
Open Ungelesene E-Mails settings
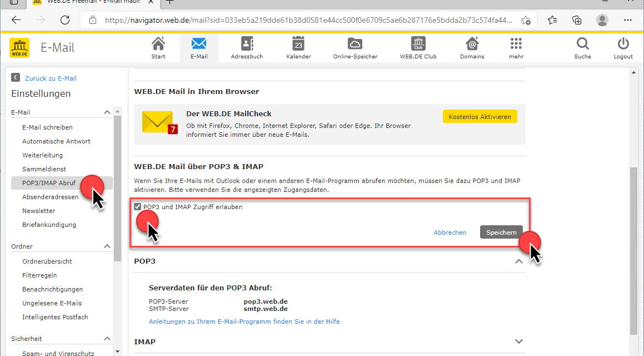(52, 303)
